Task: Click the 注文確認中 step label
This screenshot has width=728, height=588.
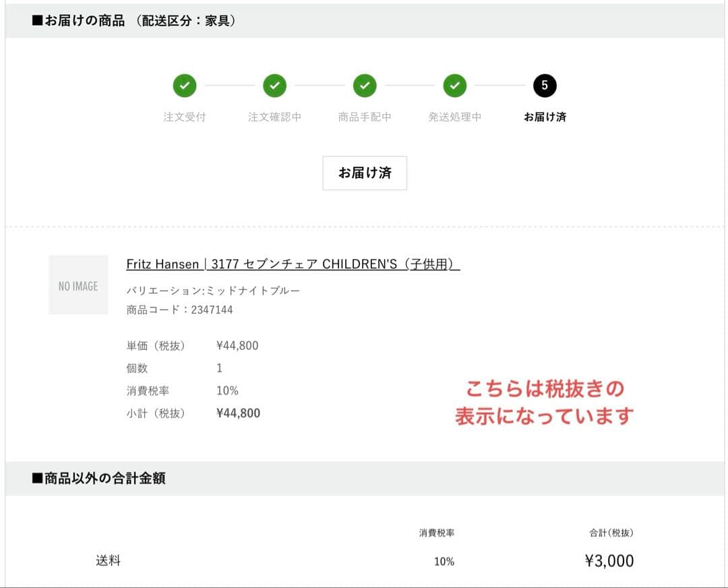Action: pyautogui.click(x=274, y=117)
